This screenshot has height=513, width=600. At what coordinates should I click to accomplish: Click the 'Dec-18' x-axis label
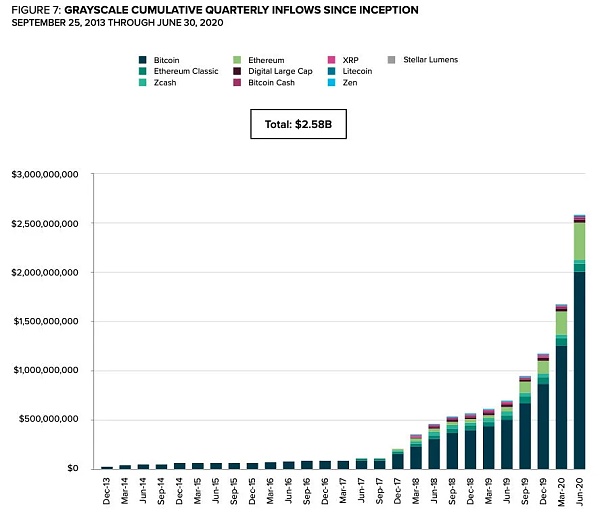pos(470,491)
